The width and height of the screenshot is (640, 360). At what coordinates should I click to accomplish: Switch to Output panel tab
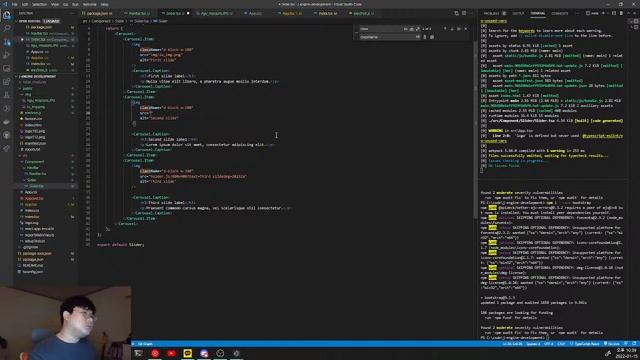pyautogui.click(x=518, y=13)
